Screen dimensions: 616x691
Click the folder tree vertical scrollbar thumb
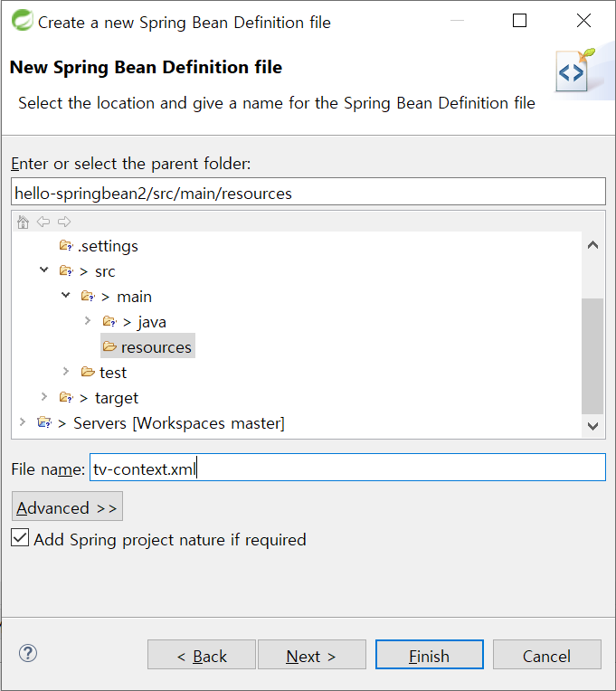tap(592, 356)
